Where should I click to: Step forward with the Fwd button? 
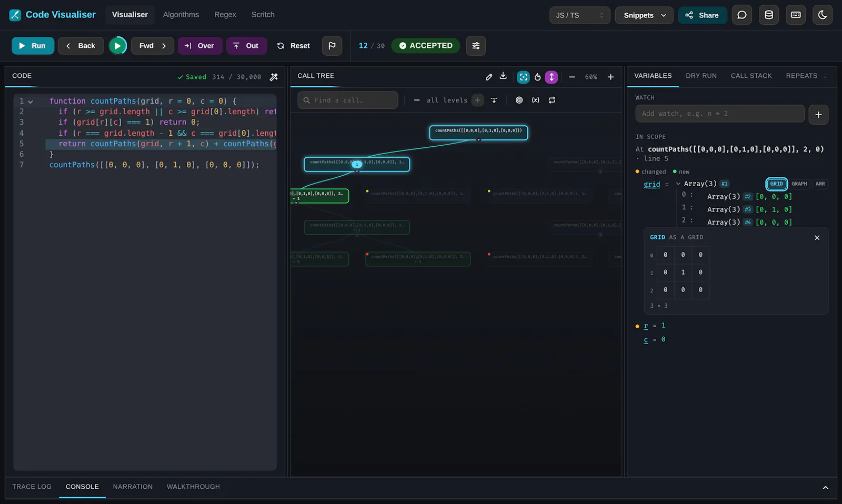[x=153, y=46]
